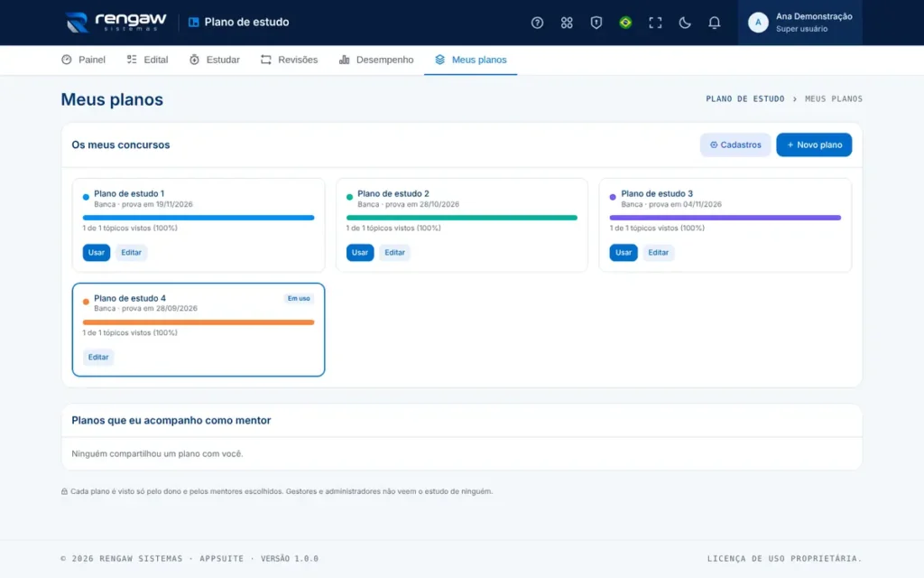Click the Rengaw Sistemas logo
Screen dimensions: 924x578
coord(115,22)
